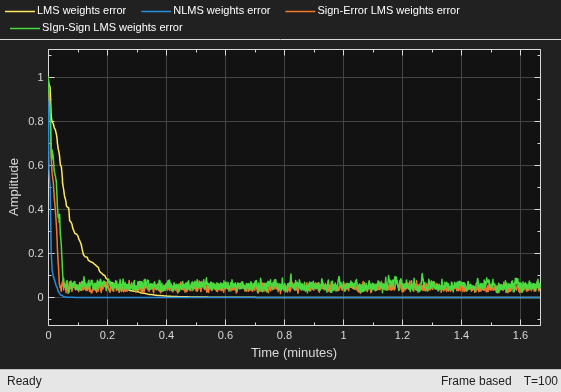Click the Ready status text
The image size is (561, 392).
pyautogui.click(x=24, y=381)
